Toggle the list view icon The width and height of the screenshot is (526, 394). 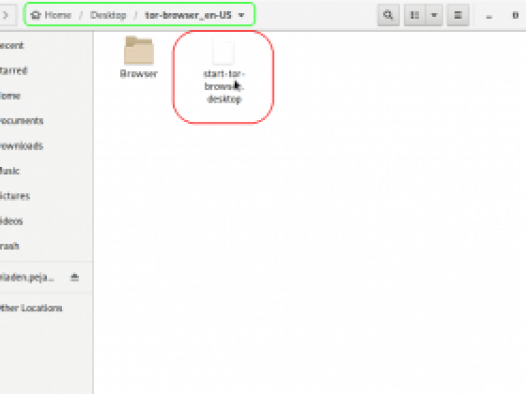click(415, 15)
